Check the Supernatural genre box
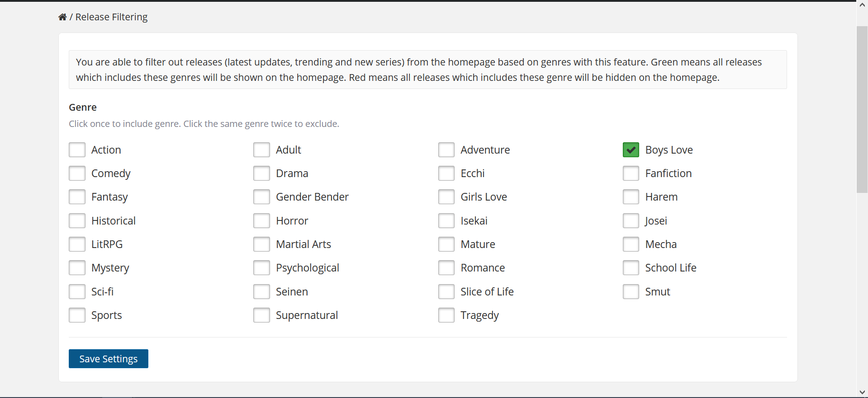Screen dimensions: 868x398 pos(261,315)
